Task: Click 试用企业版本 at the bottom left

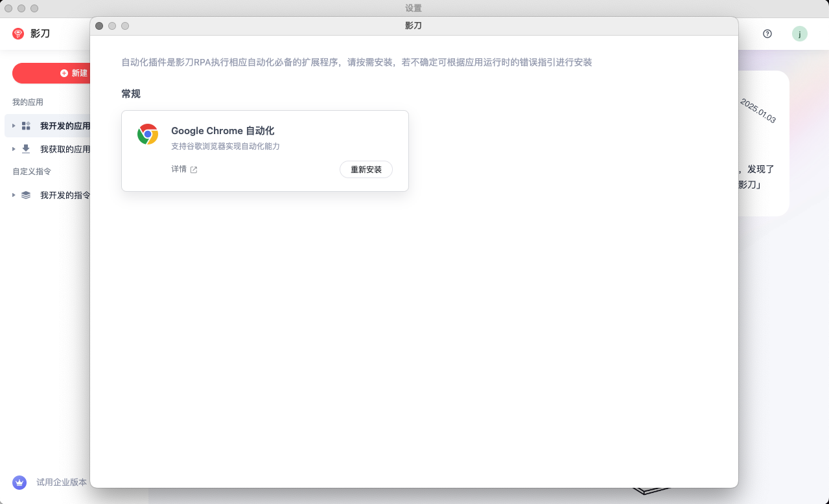Action: 62,482
